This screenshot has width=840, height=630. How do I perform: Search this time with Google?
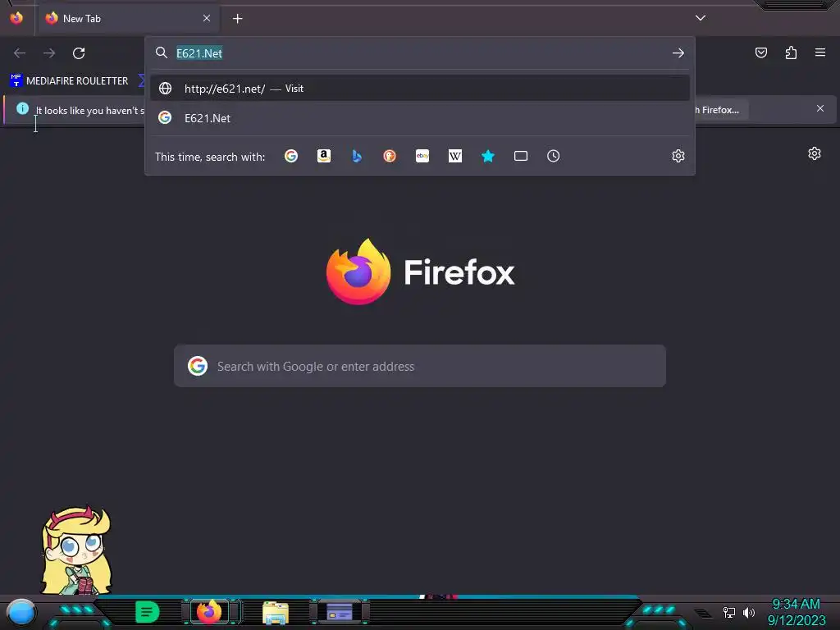pos(291,156)
